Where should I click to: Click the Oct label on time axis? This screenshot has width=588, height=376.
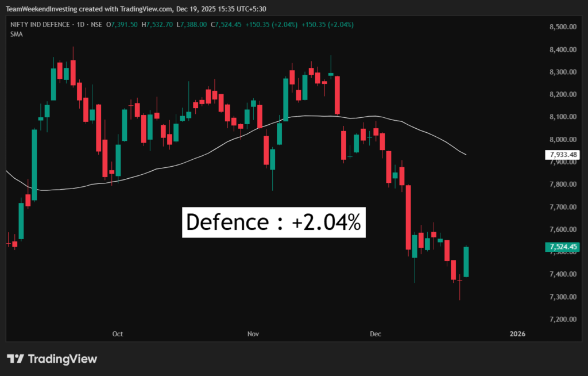tap(118, 334)
